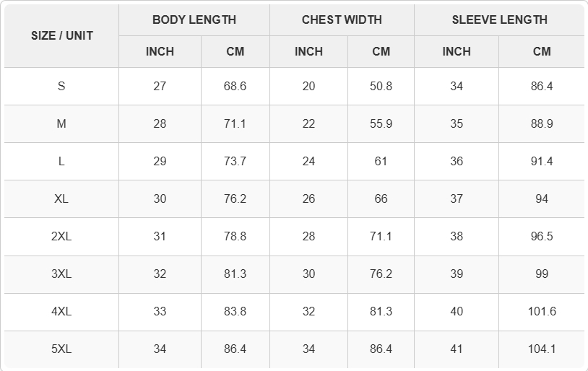Select the CHEST WIDTH column header
This screenshot has width=588, height=371.
[x=342, y=20]
